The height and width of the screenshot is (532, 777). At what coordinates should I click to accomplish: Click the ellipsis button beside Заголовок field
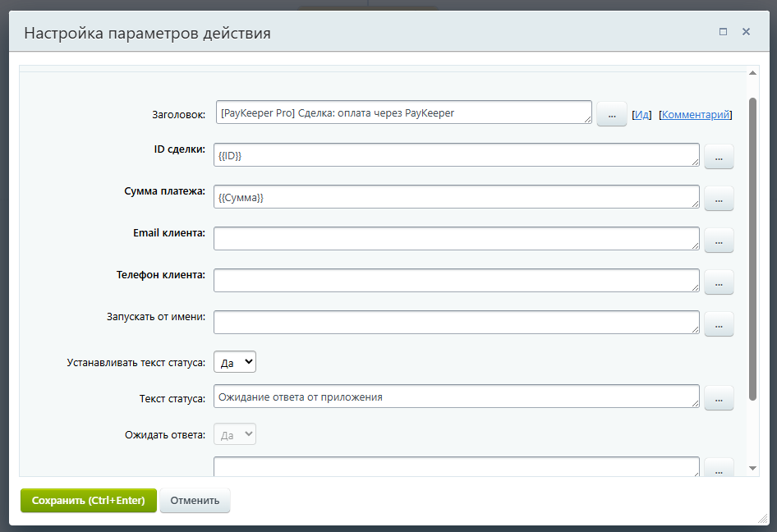click(x=611, y=116)
